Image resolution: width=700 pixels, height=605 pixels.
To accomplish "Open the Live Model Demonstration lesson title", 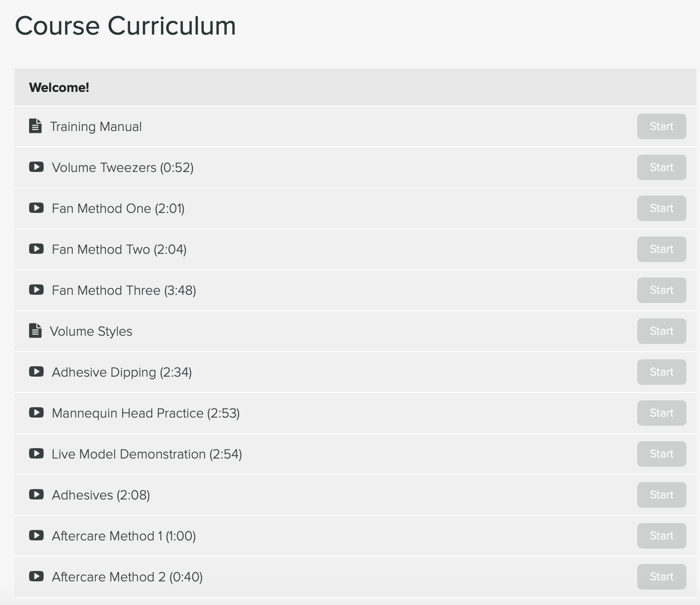I will 147,454.
